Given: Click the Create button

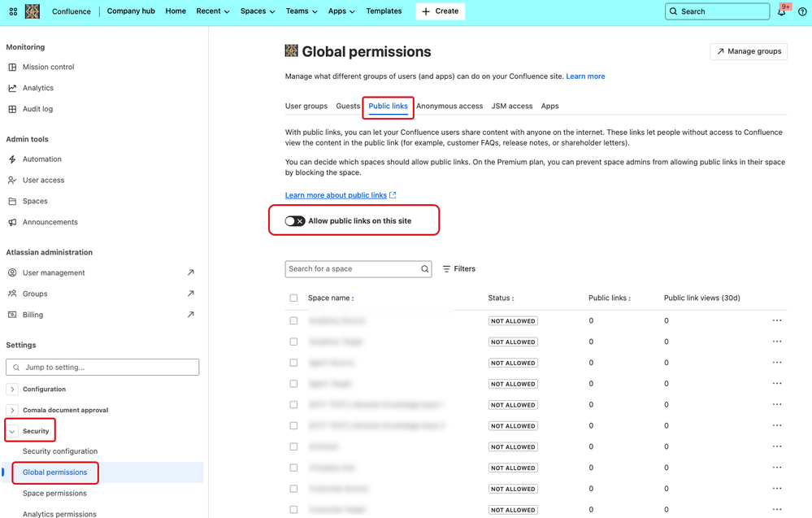Looking at the screenshot, I should click(x=441, y=11).
